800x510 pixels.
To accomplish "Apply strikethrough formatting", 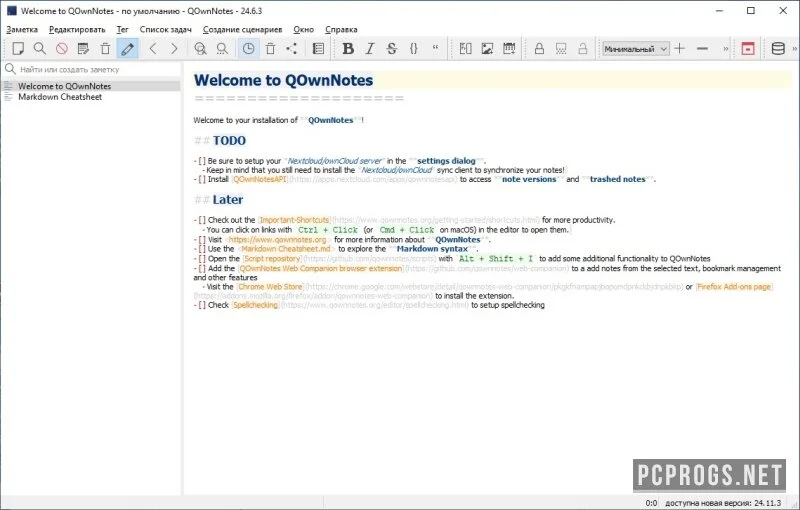I will [x=392, y=48].
